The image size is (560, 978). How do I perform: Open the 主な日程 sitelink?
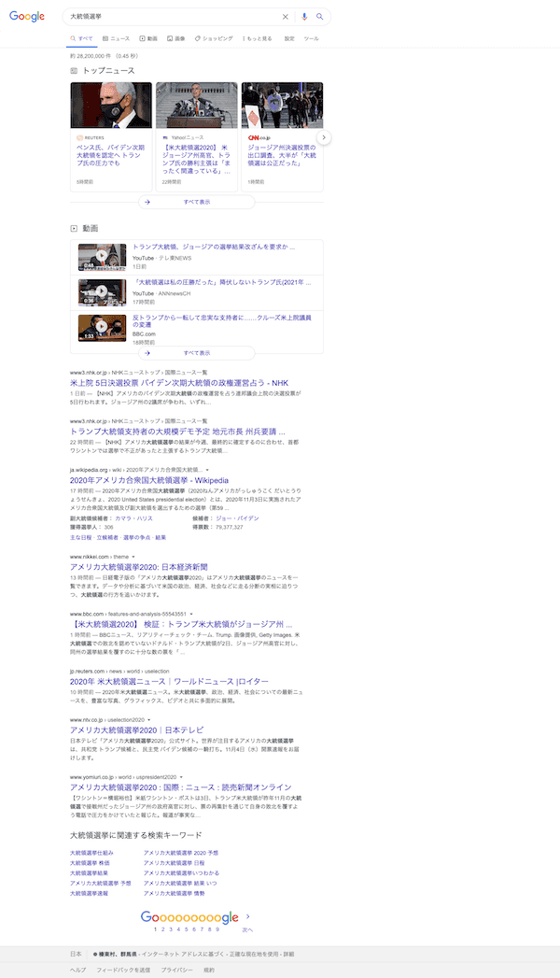click(x=80, y=538)
